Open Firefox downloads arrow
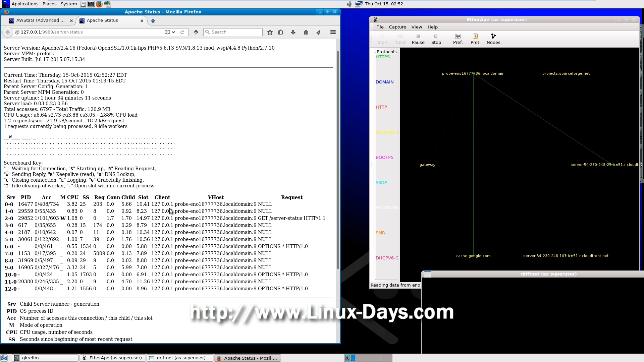 click(293, 32)
